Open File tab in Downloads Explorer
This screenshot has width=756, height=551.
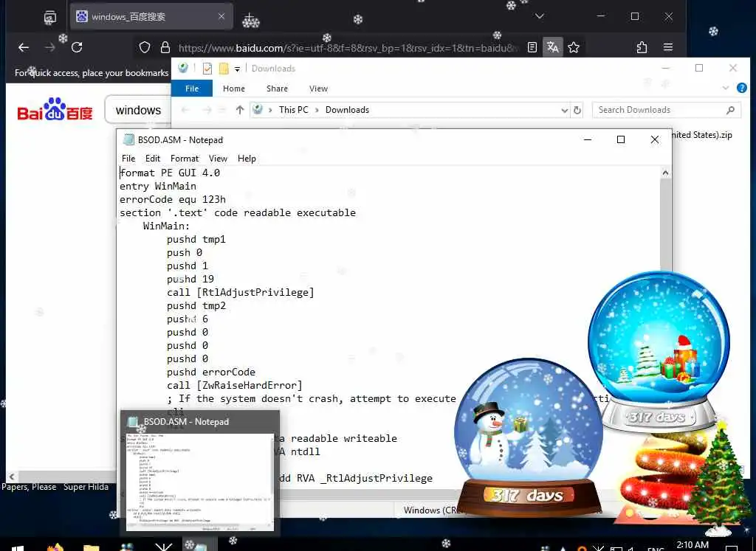[192, 89]
